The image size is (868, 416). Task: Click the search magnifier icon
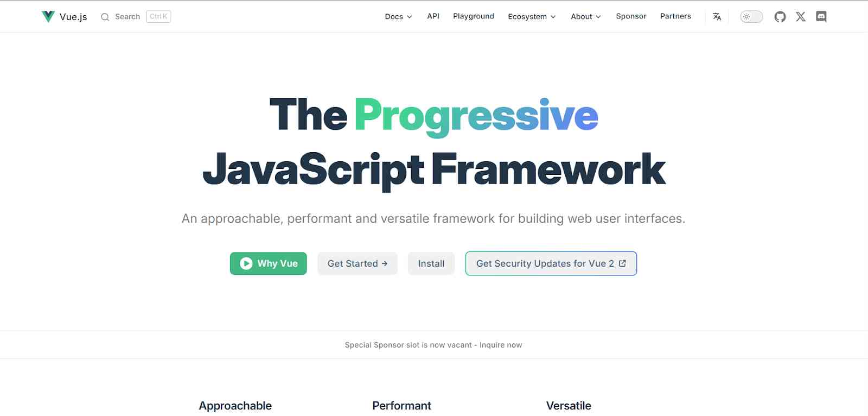[x=105, y=17]
